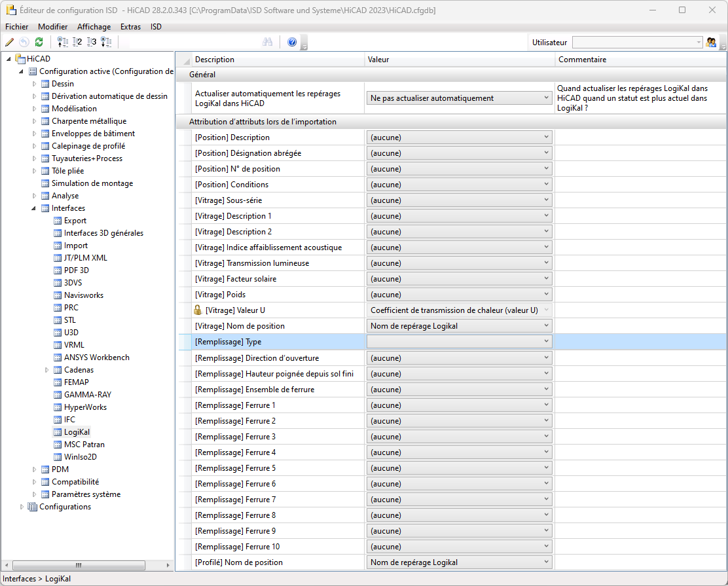Show tree to level 3 icon
This screenshot has height=586, width=728.
point(92,43)
